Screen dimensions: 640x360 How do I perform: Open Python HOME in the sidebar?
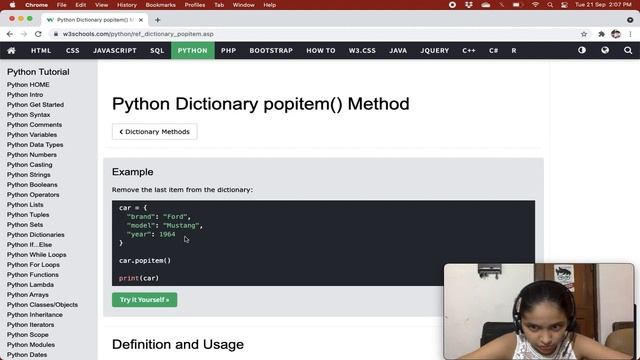[28, 84]
